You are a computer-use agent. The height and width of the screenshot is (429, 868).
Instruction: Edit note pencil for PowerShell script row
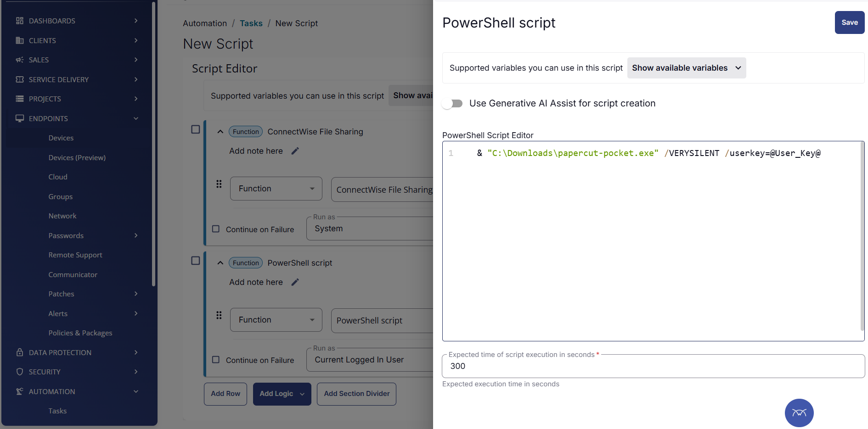click(x=295, y=282)
